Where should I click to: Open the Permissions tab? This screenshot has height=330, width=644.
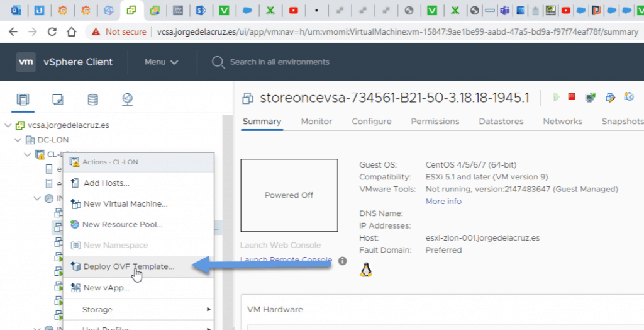click(435, 122)
